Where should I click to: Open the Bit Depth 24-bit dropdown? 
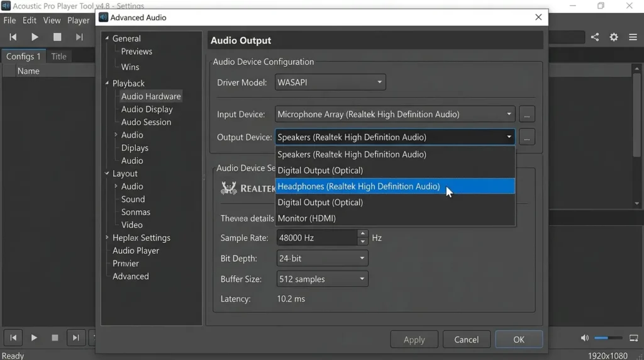323,258
